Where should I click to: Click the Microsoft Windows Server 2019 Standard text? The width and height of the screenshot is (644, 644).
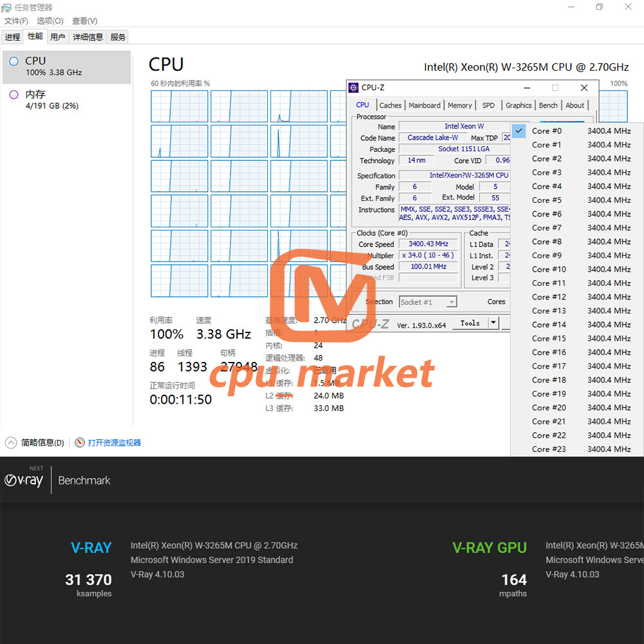212,560
